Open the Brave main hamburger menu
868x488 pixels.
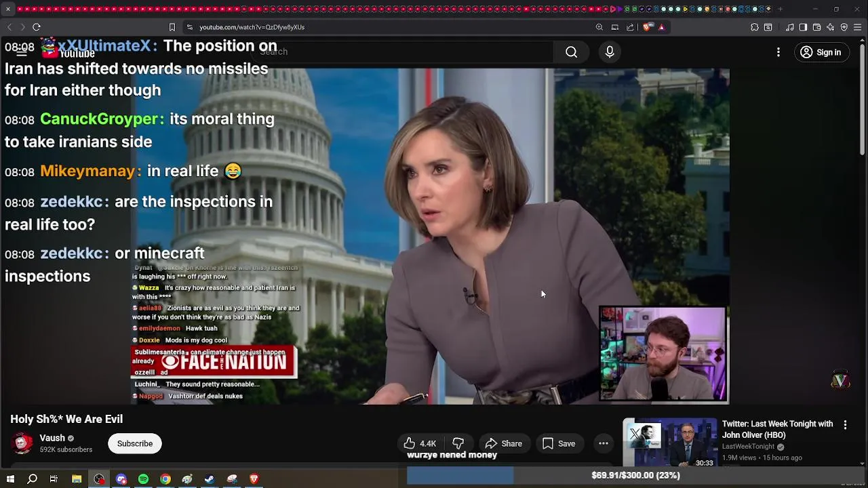[x=858, y=27]
